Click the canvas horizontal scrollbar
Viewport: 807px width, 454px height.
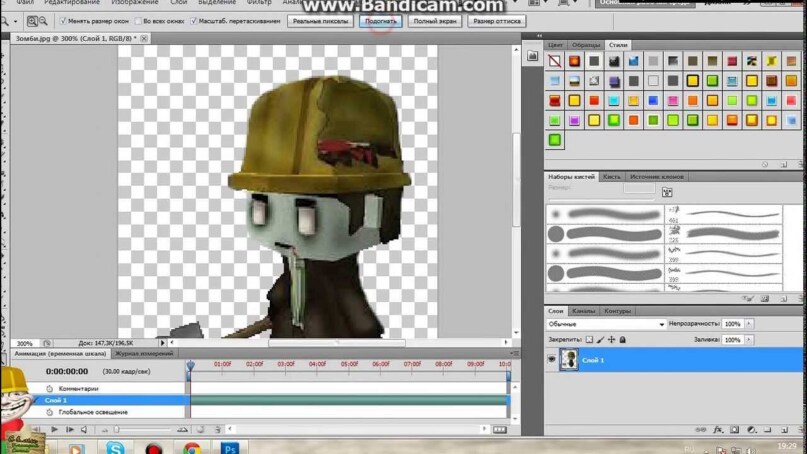pyautogui.click(x=337, y=343)
